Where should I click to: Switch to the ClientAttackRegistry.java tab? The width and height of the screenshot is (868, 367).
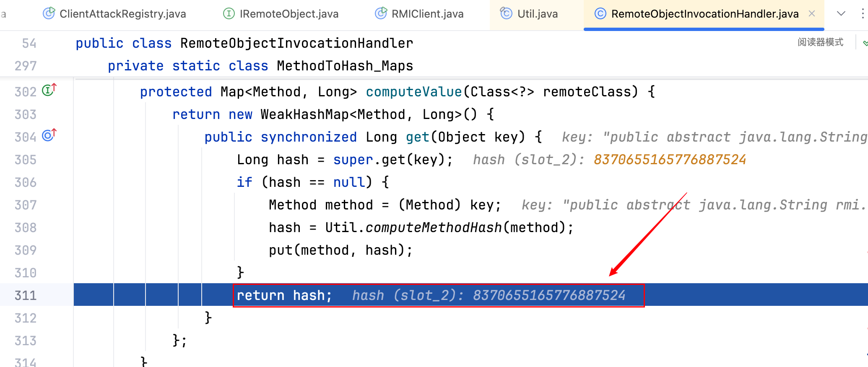122,14
